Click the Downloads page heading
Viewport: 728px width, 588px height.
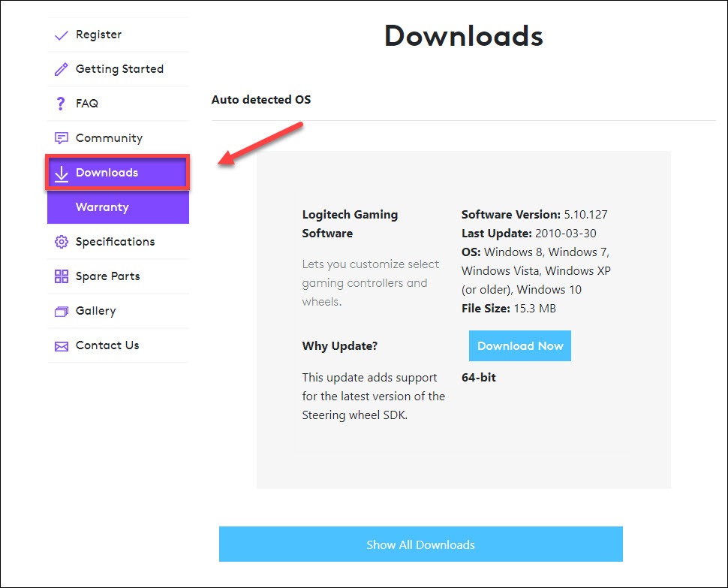463,36
